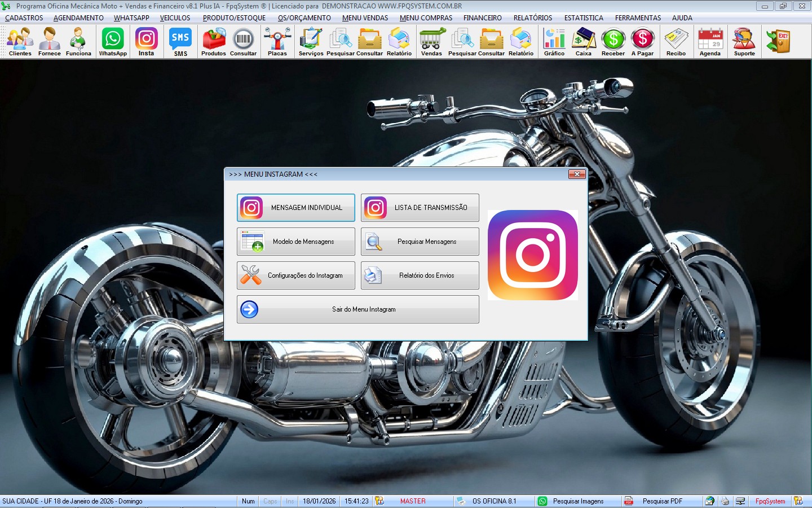Open the FINANCEIRO menu
The image size is (812, 508).
[483, 18]
